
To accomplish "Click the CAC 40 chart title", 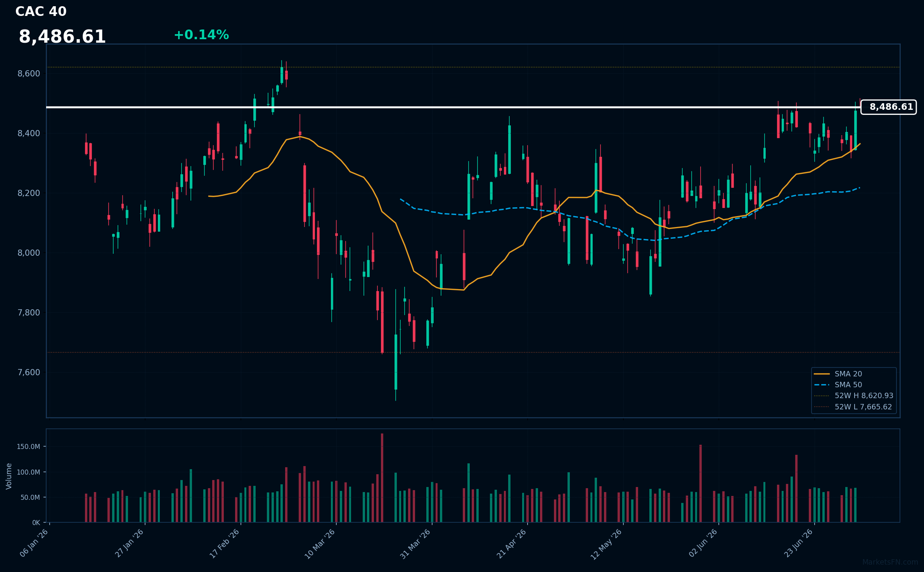I will pos(41,12).
